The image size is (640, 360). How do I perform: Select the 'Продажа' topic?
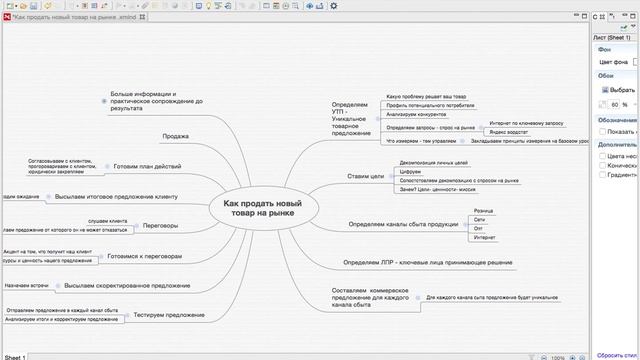click(176, 136)
